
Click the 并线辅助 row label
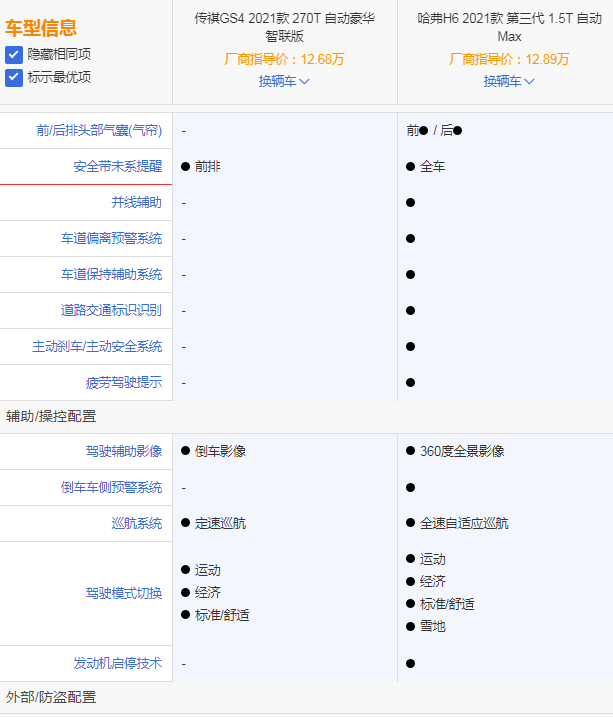(137, 202)
